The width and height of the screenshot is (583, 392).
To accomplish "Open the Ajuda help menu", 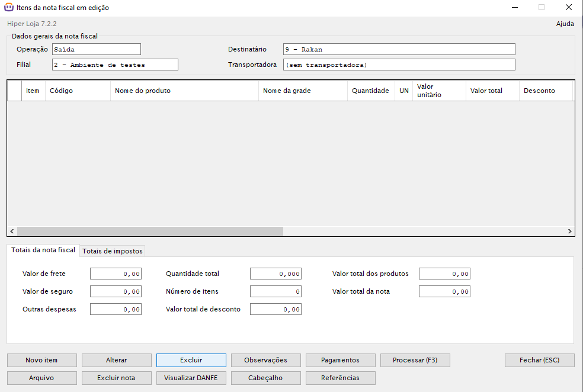I will click(565, 24).
